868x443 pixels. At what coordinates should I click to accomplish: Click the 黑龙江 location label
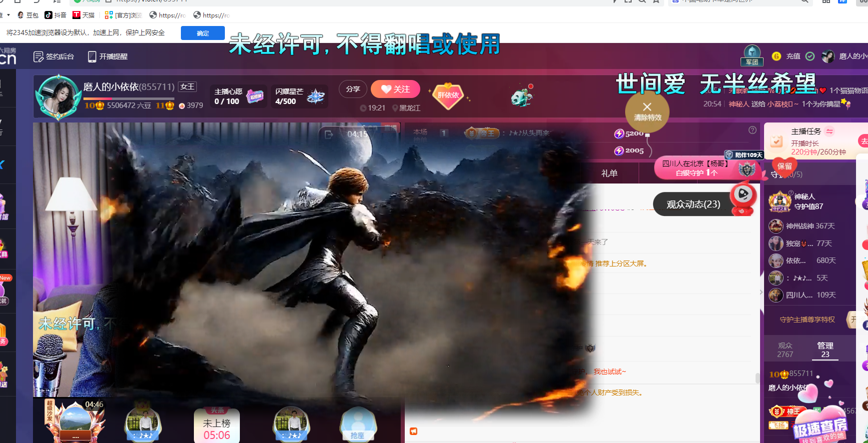click(406, 108)
